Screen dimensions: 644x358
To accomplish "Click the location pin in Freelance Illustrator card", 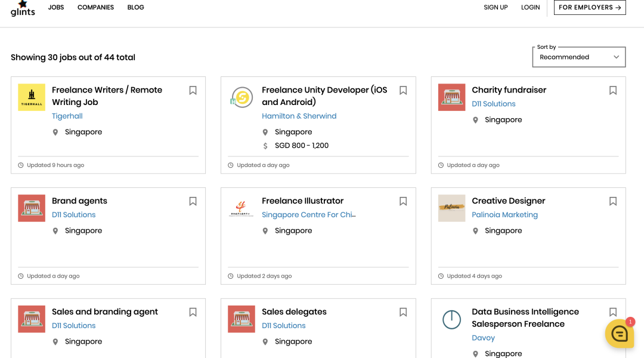I will pos(265,231).
